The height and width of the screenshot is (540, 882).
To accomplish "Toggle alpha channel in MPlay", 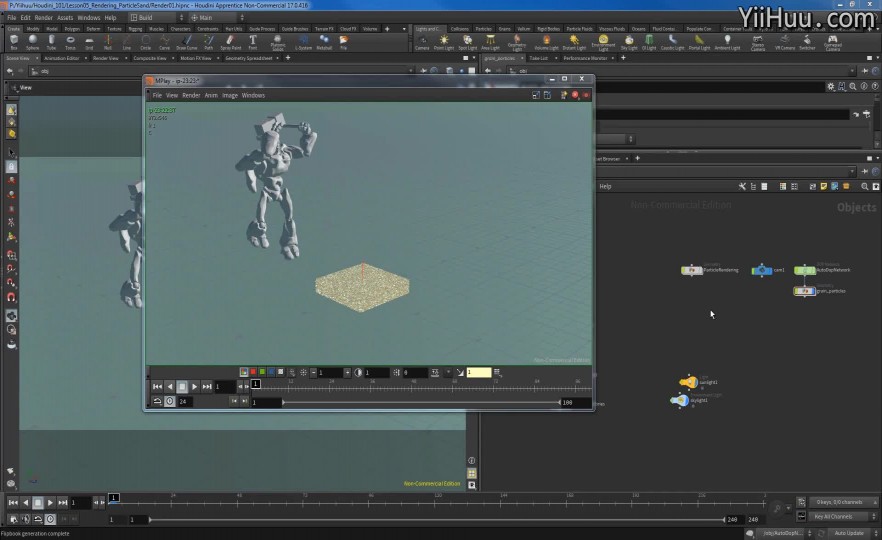I will pyautogui.click(x=281, y=372).
